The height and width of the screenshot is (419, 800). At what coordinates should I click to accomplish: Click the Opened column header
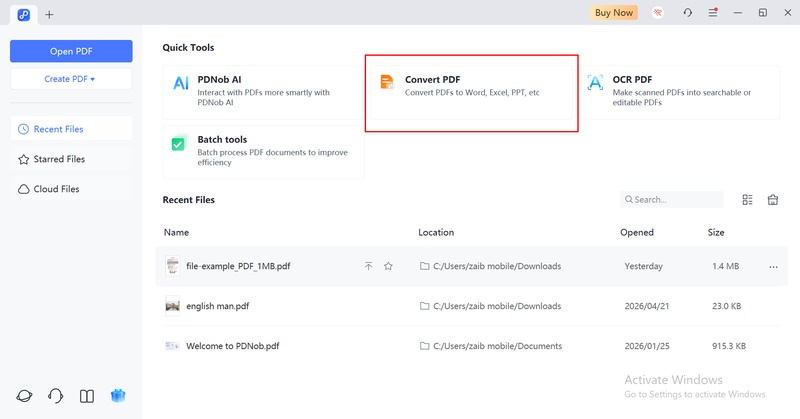coord(637,232)
